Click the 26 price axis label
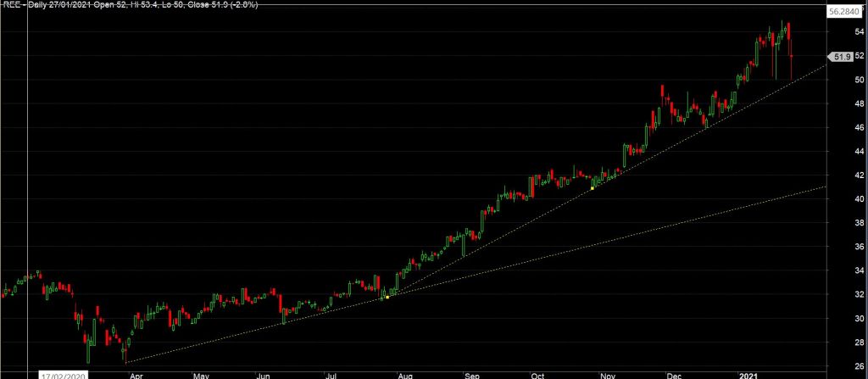 click(860, 366)
